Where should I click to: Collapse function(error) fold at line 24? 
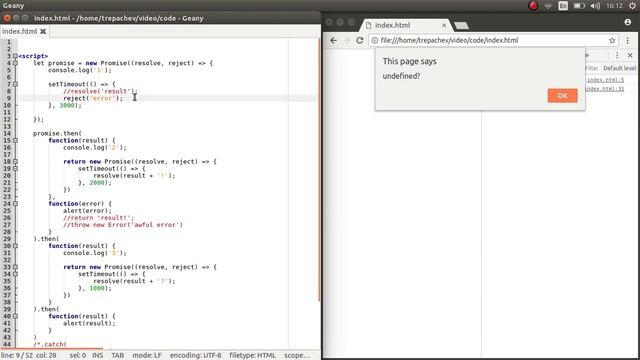pyautogui.click(x=15, y=204)
